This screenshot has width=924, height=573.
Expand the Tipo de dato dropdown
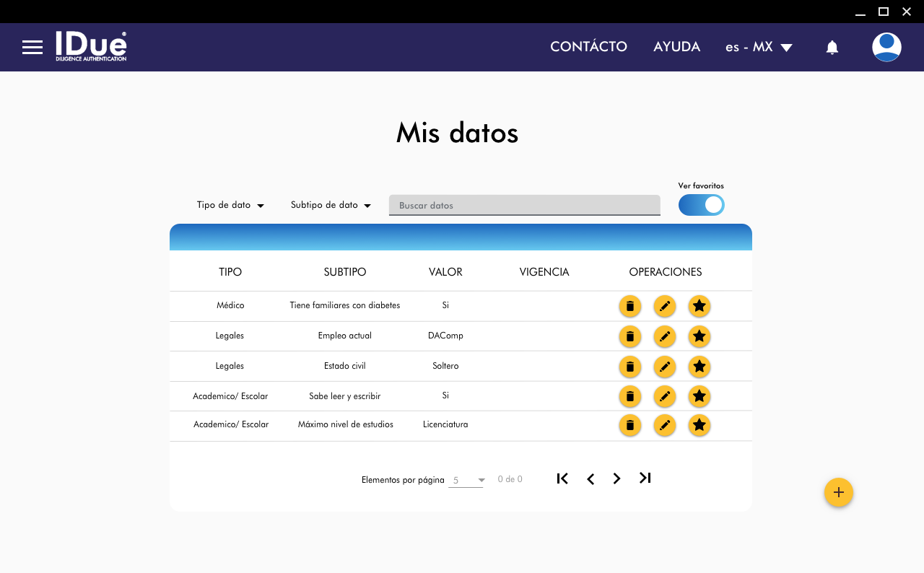click(x=230, y=205)
